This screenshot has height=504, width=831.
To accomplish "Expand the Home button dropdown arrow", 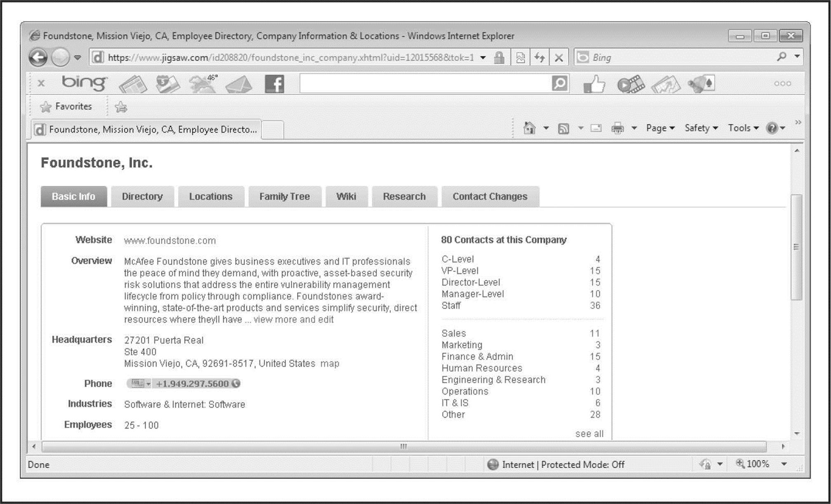I will [x=546, y=129].
